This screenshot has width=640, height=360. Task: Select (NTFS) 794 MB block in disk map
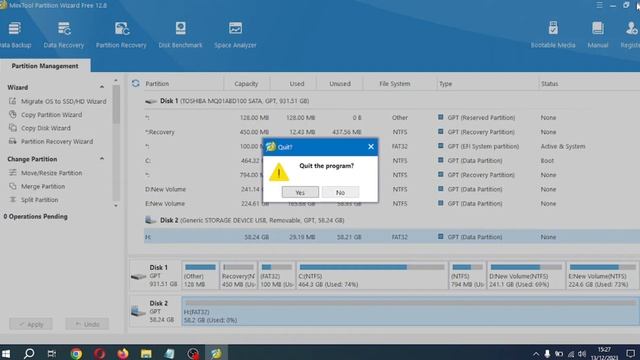tap(467, 276)
